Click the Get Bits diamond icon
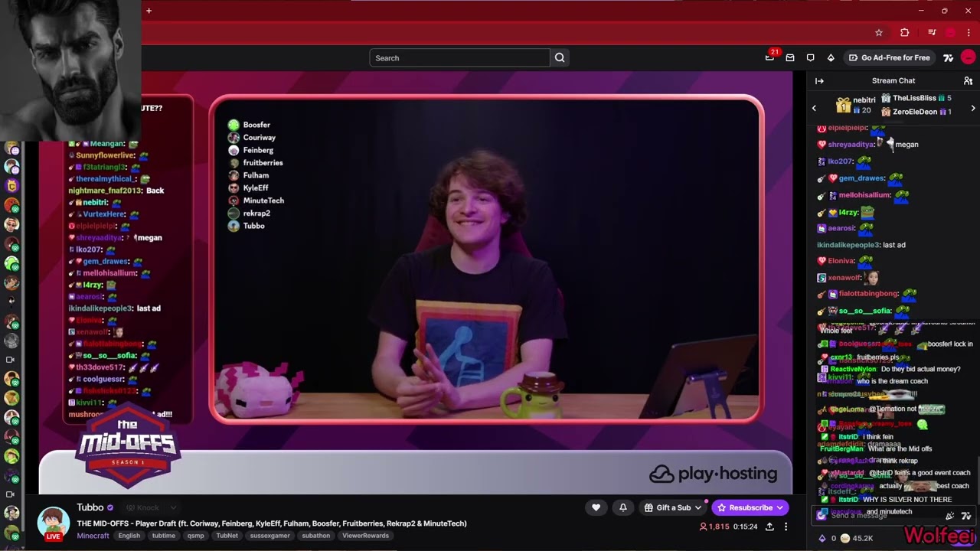The image size is (980, 551). pyautogui.click(x=831, y=58)
